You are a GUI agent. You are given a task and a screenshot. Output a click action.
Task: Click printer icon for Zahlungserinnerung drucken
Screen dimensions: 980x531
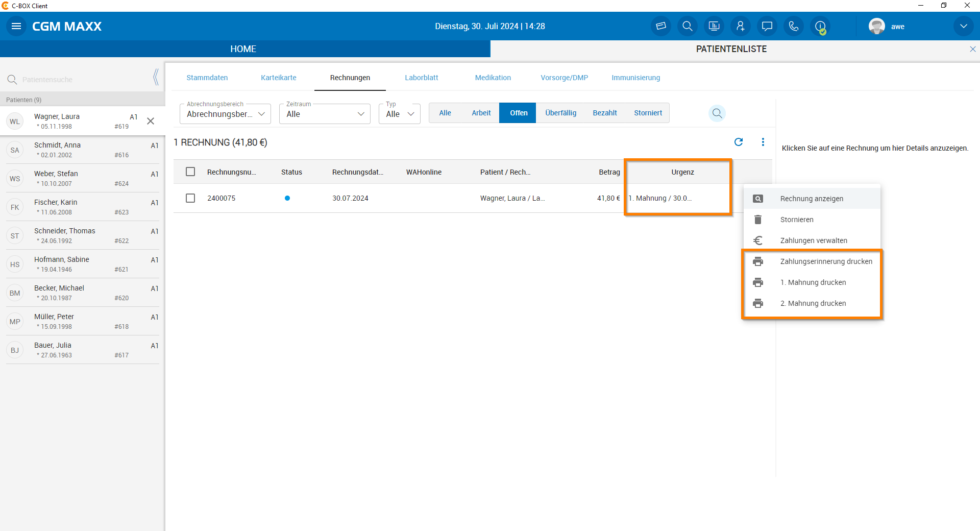click(x=758, y=261)
